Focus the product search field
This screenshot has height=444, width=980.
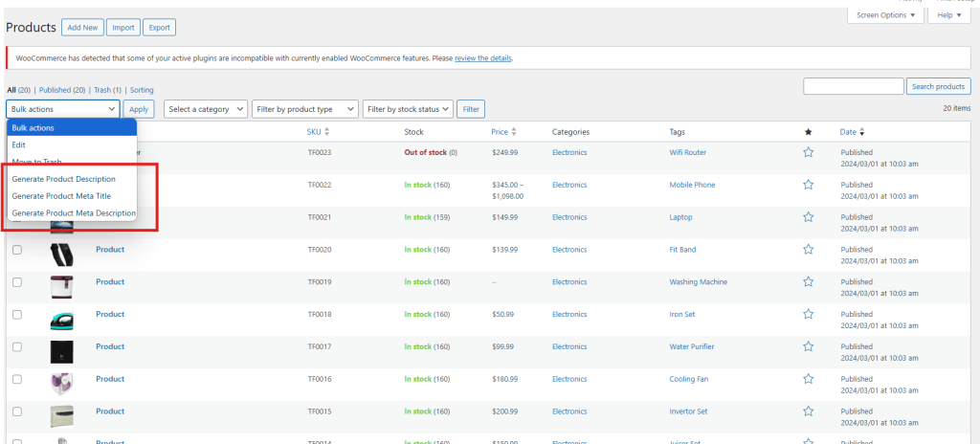[853, 86]
